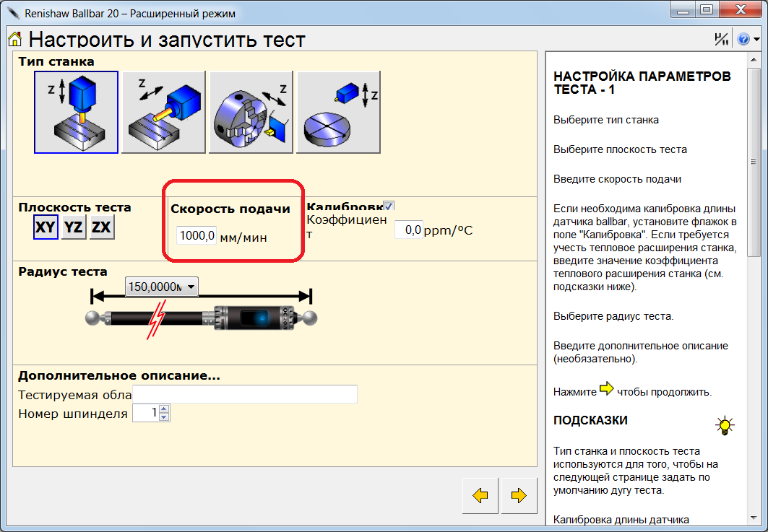This screenshot has width=768, height=532.
Task: Click the Тестируемая область text field
Action: pos(245,394)
